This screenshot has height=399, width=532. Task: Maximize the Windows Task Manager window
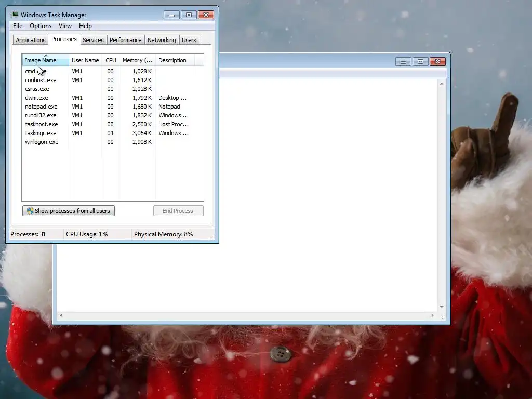189,15
